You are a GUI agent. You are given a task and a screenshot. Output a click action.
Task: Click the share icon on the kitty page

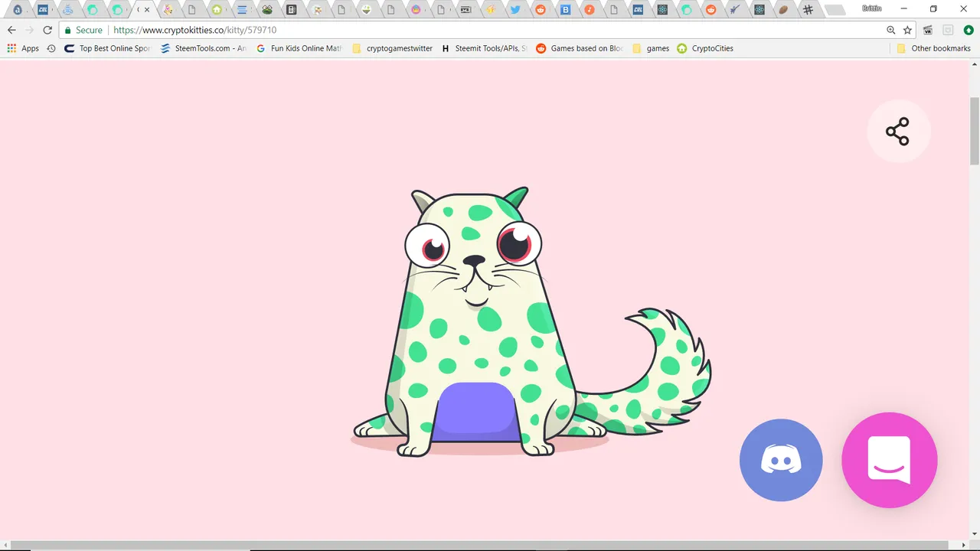click(x=897, y=132)
